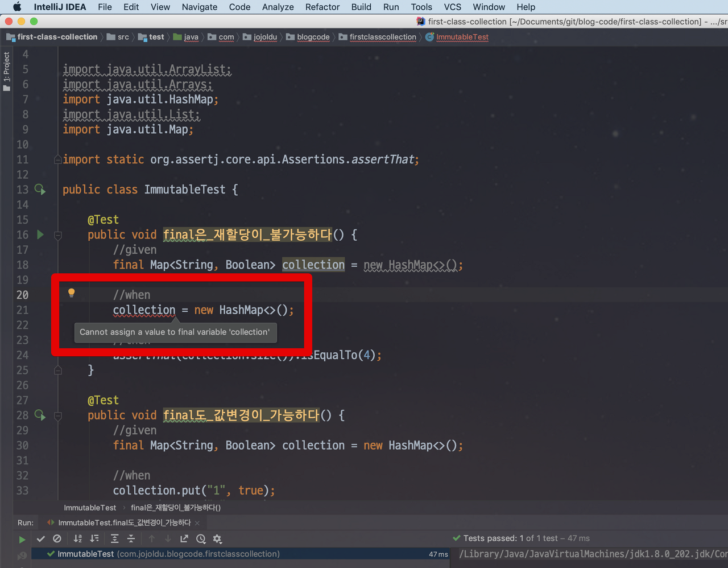Open the Tools menu
Image resolution: width=728 pixels, height=568 pixels.
tap(421, 7)
